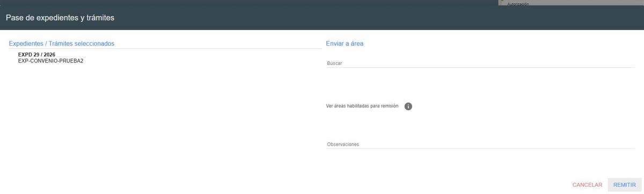
Task: Click blank space right of the info icon
Action: (x=523, y=106)
